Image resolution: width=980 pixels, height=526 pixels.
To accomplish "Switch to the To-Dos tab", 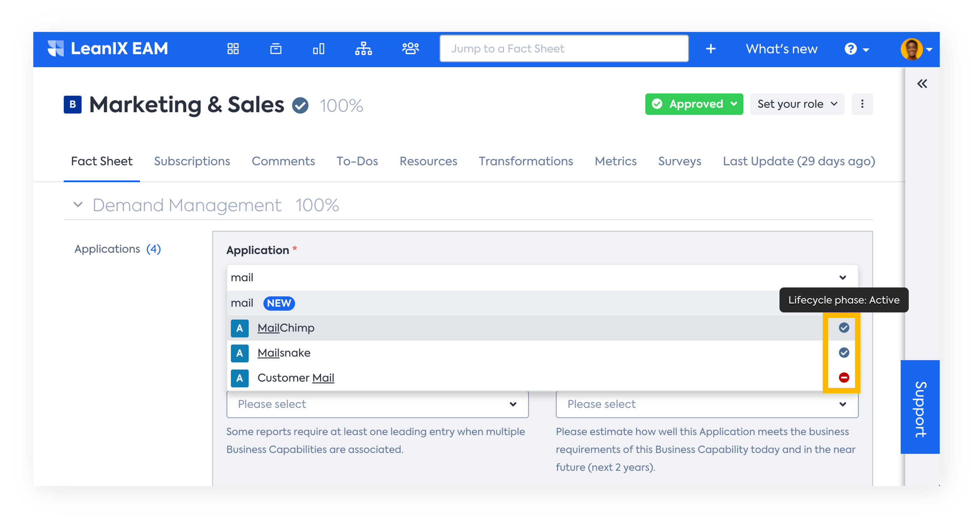I will tap(357, 161).
